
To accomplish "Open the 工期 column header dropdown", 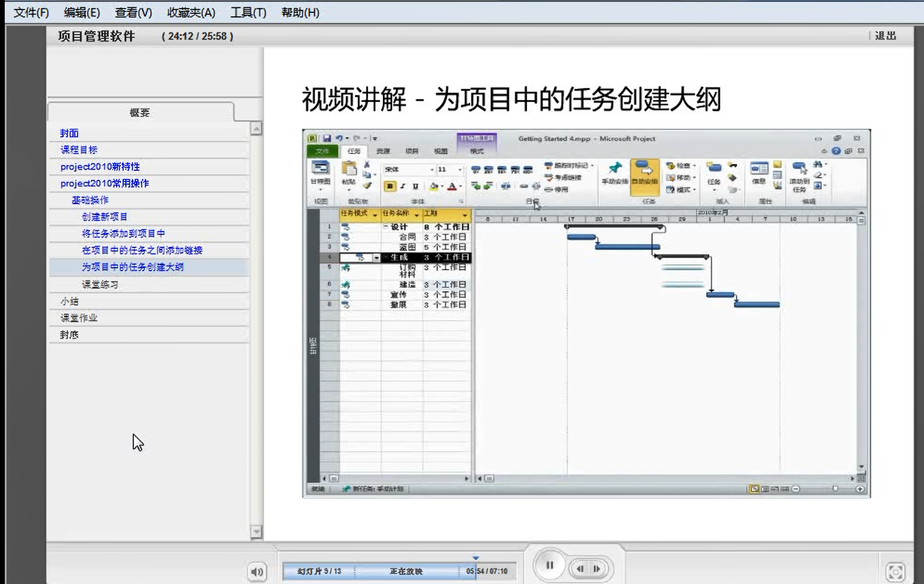I will 465,215.
